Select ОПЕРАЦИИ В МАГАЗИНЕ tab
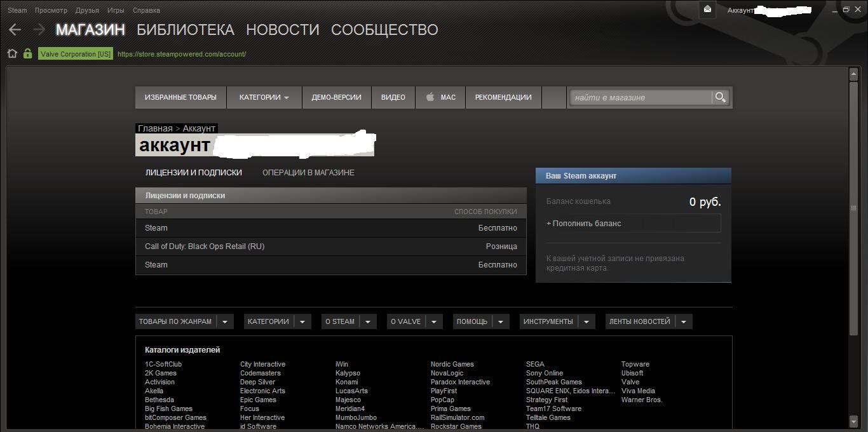Screen dimensions: 868x432 coord(308,173)
